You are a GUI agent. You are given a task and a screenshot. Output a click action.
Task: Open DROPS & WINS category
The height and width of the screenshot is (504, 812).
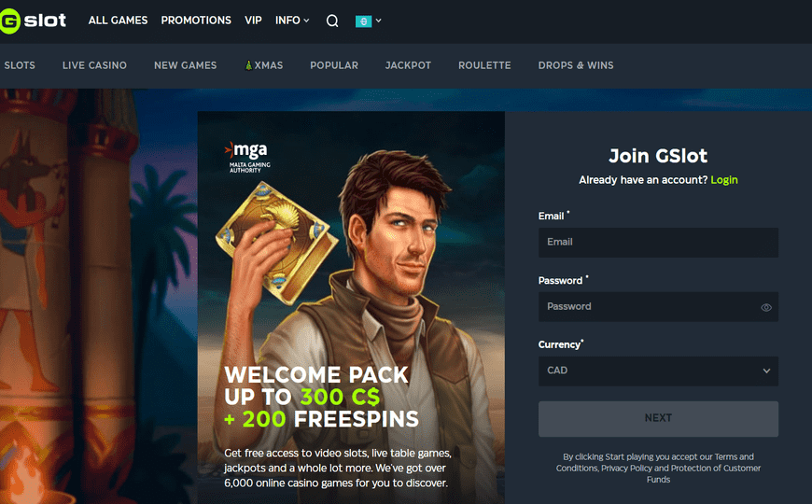576,65
